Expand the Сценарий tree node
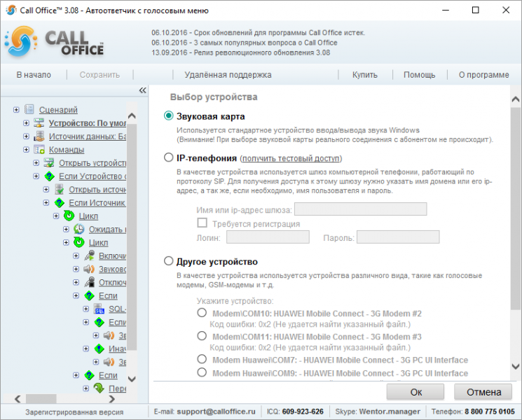 pyautogui.click(x=16, y=109)
